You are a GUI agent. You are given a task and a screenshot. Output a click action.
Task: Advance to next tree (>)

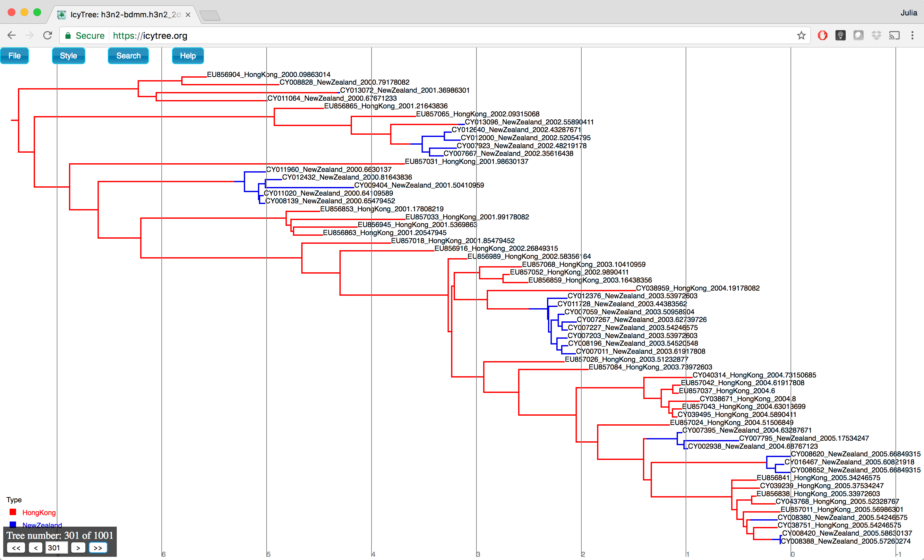(x=78, y=547)
